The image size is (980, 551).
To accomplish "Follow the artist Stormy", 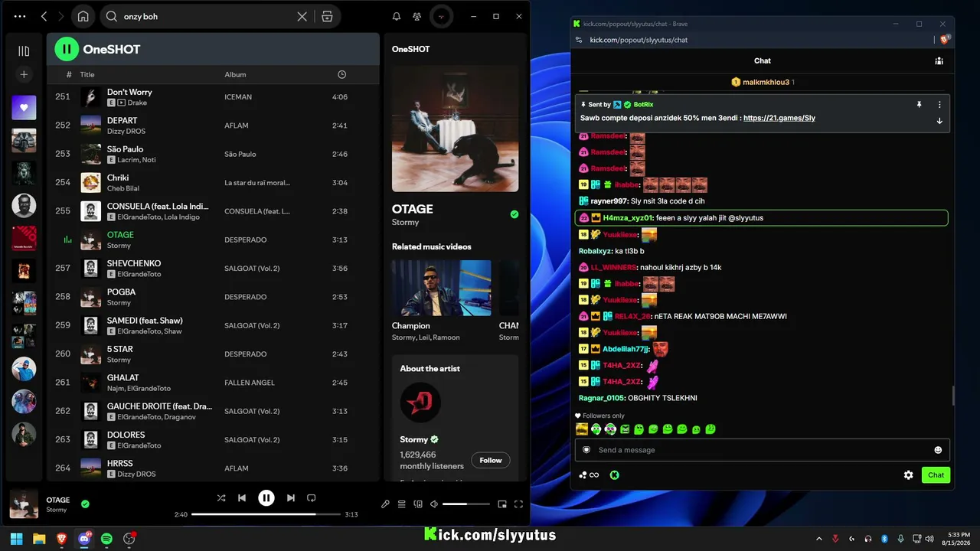I will coord(491,460).
